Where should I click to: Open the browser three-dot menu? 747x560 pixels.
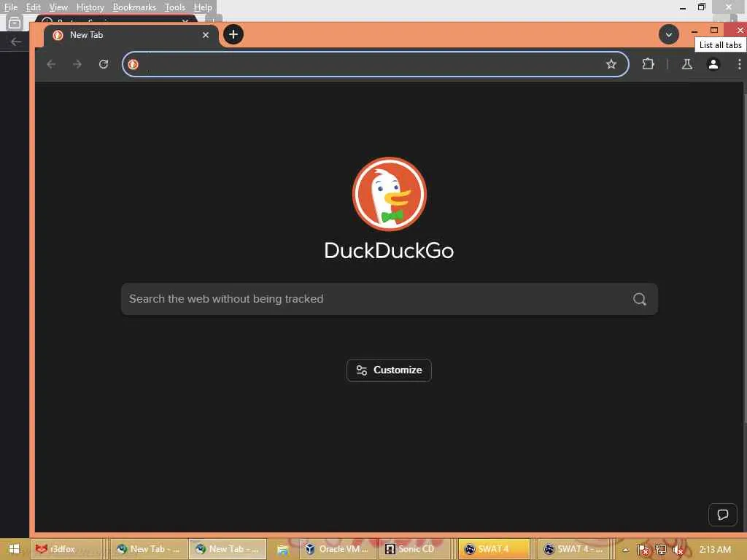tap(739, 64)
